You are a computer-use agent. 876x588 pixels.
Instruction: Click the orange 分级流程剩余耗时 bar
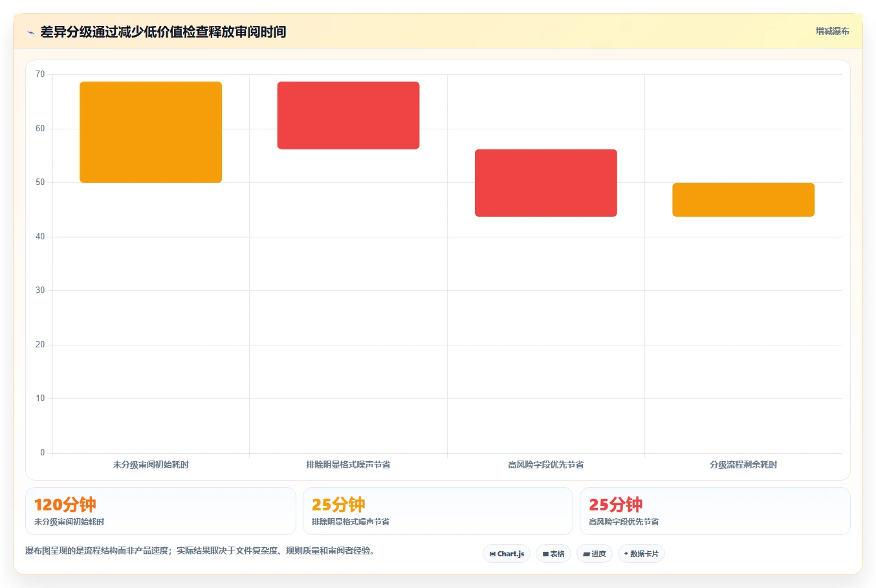743,200
